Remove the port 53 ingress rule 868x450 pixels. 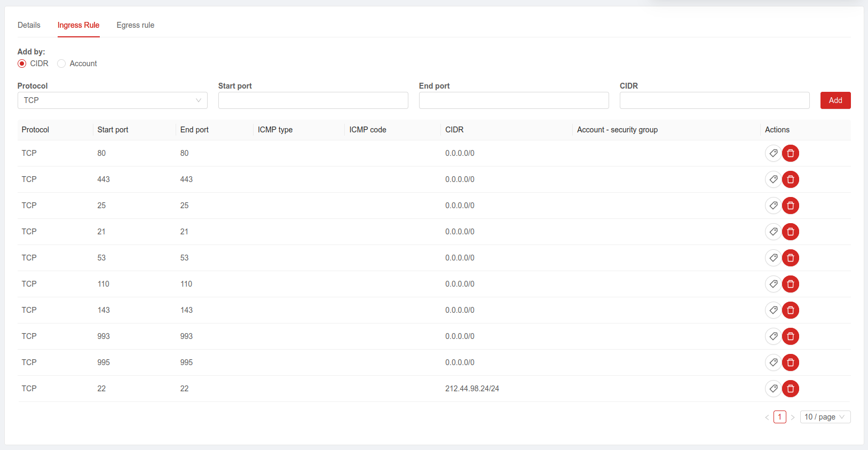pyautogui.click(x=790, y=258)
